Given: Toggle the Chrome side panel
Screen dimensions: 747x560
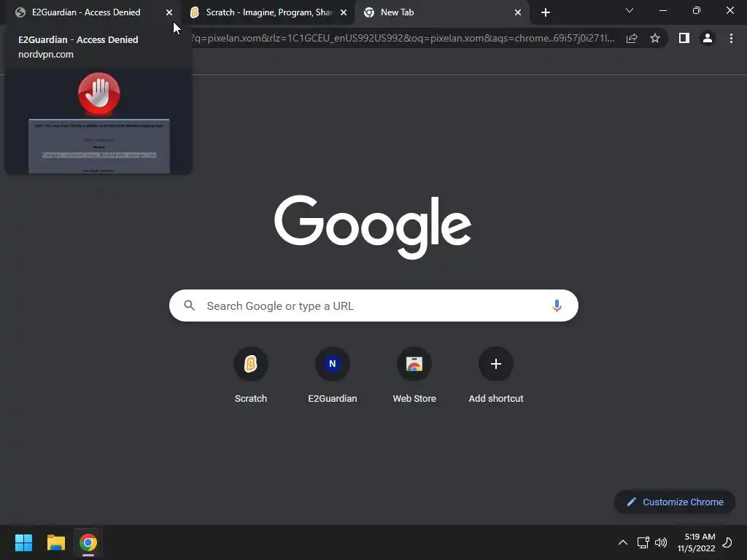Looking at the screenshot, I should [684, 38].
